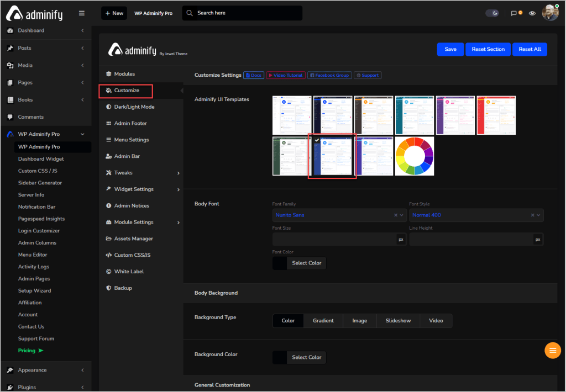Select the Slideshow background type
The image size is (566, 392).
tap(398, 321)
